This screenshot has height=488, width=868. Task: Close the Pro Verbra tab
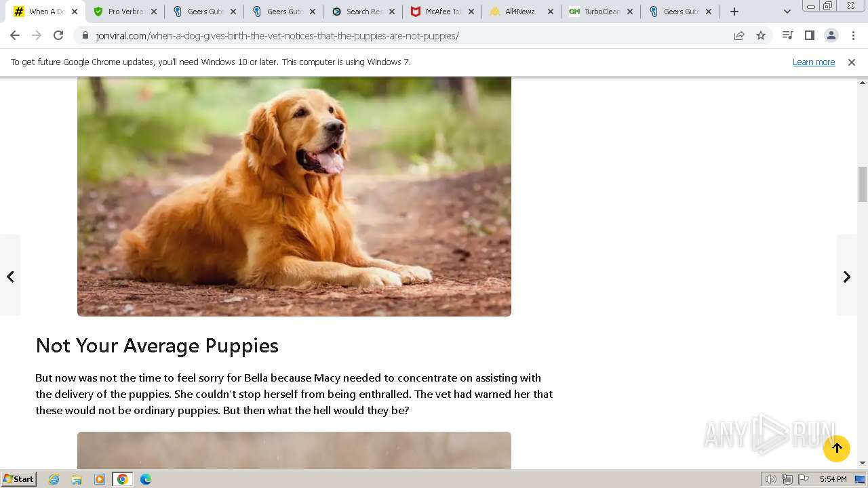click(x=154, y=12)
